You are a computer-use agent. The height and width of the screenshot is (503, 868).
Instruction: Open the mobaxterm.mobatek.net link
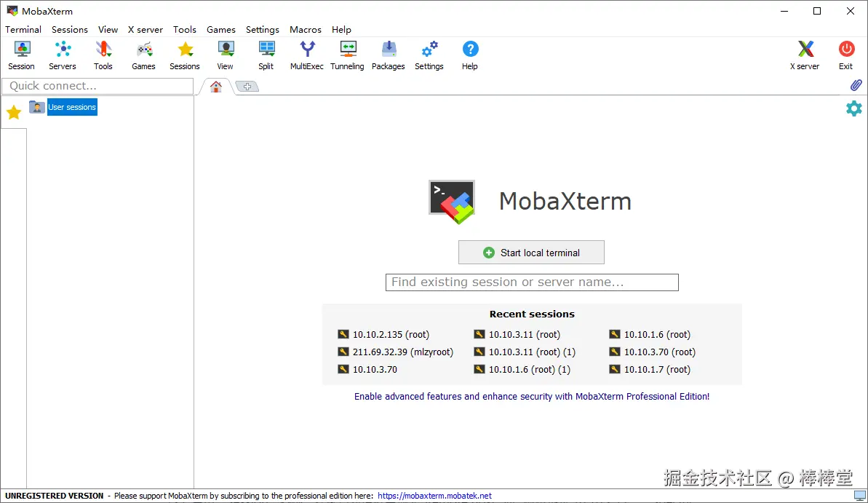pyautogui.click(x=434, y=496)
